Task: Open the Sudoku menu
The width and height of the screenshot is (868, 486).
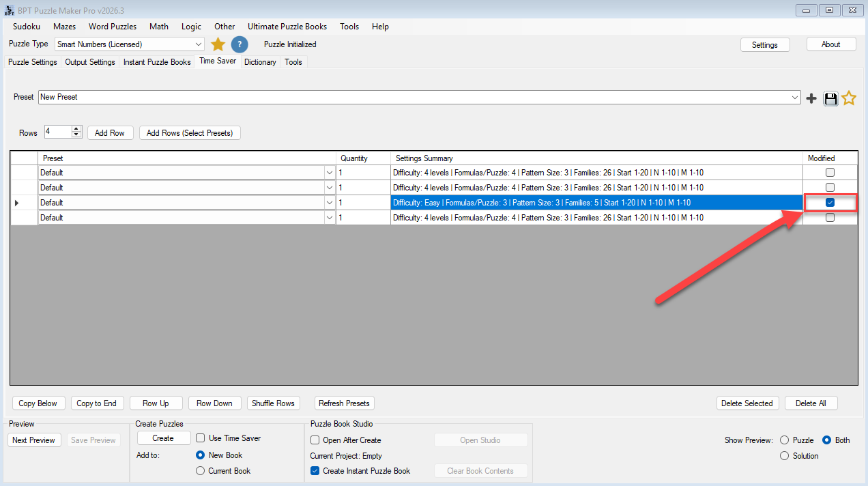Action: coord(27,27)
